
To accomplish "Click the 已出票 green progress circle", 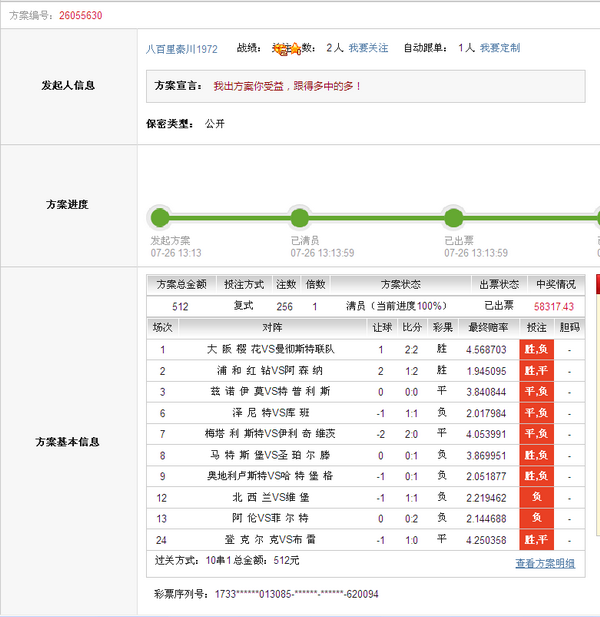I will point(453,219).
